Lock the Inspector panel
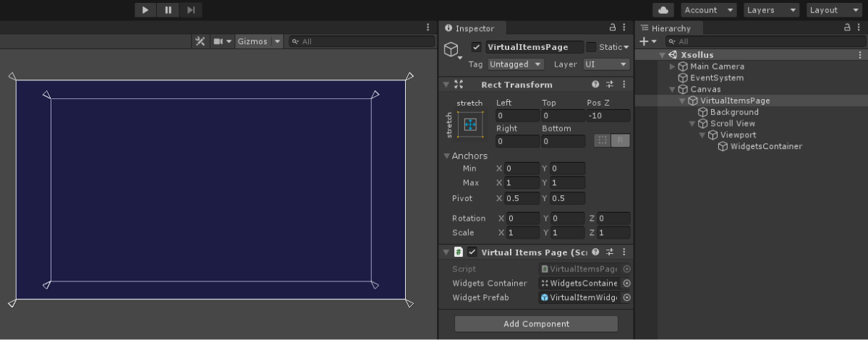Image resolution: width=868 pixels, height=340 pixels. click(613, 28)
